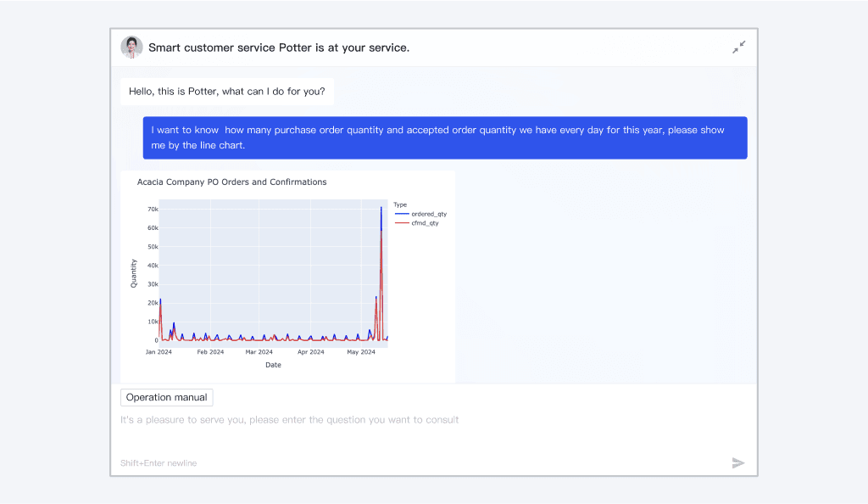Click the Quantity y-axis title
The image size is (868, 504).
coord(134,273)
